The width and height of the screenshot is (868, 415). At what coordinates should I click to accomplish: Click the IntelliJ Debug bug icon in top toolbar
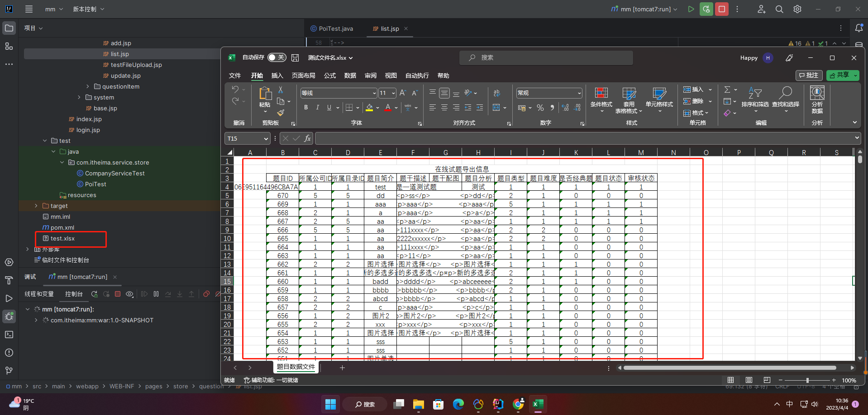click(x=706, y=9)
